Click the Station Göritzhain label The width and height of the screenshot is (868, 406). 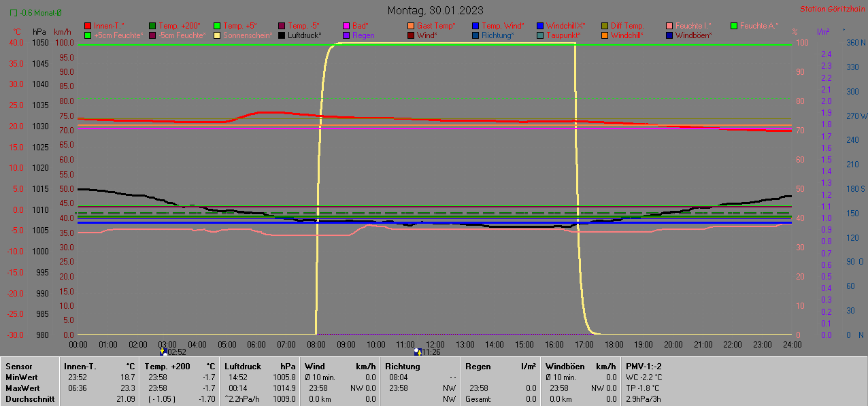(831, 9)
